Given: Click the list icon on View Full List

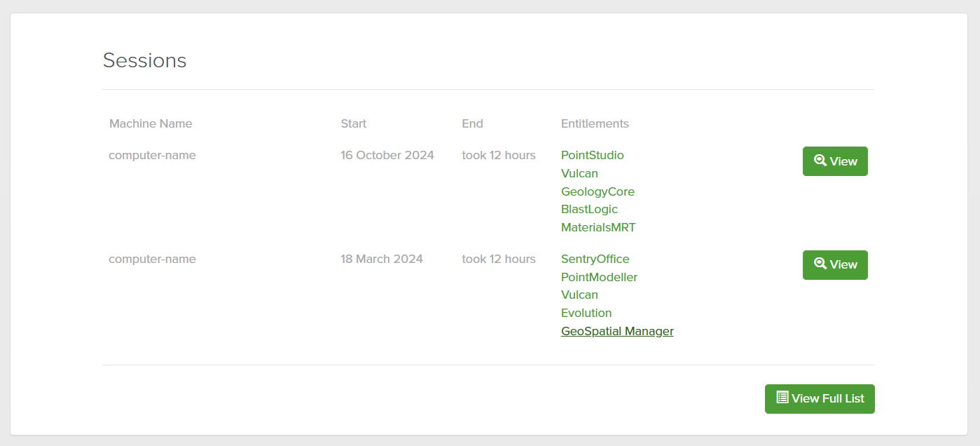Looking at the screenshot, I should point(782,398).
